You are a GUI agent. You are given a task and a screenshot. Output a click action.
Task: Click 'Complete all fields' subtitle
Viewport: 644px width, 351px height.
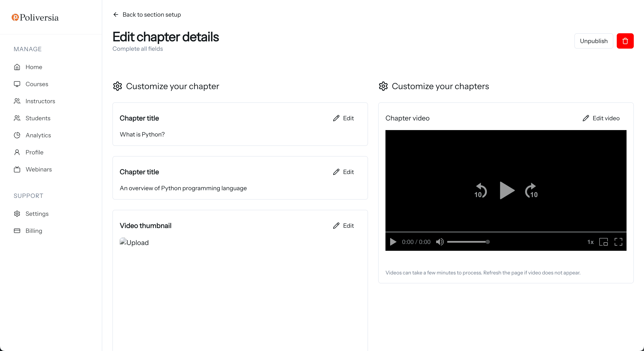pyautogui.click(x=138, y=49)
